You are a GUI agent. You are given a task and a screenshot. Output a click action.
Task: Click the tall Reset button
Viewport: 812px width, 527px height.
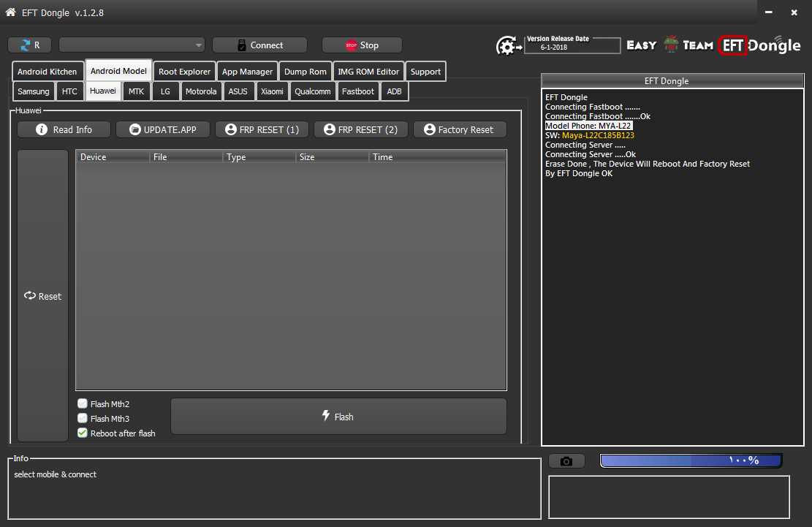42,295
